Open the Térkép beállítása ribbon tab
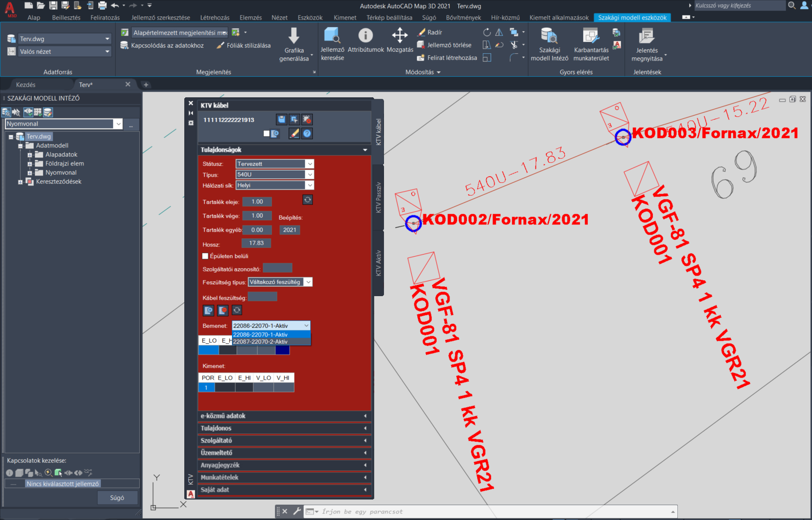 point(389,17)
